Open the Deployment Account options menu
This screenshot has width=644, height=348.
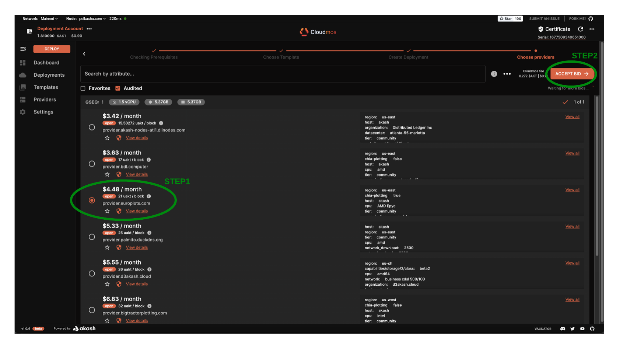89,29
